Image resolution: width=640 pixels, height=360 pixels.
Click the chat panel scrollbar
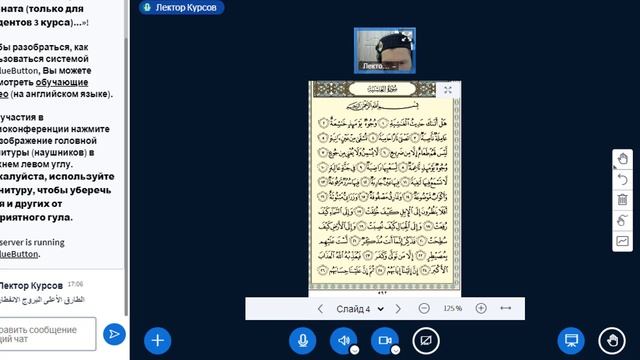point(126,176)
